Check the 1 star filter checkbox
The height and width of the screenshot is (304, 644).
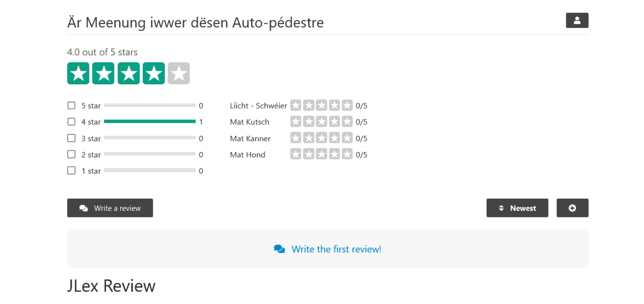[x=71, y=171]
